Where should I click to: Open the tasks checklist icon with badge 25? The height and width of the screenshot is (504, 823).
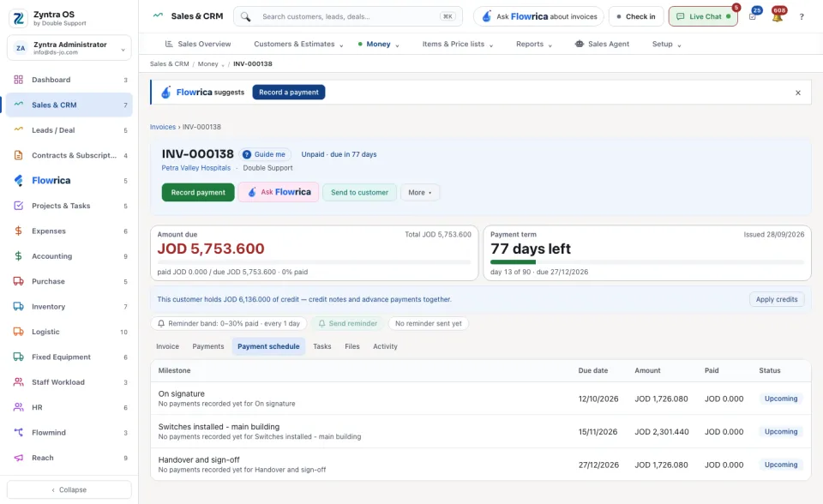pos(753,17)
